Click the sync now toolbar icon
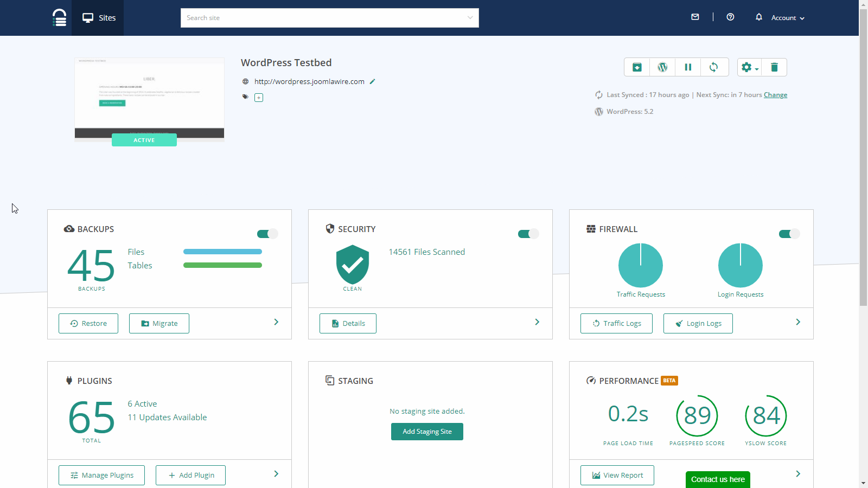This screenshot has width=868, height=488. point(714,67)
